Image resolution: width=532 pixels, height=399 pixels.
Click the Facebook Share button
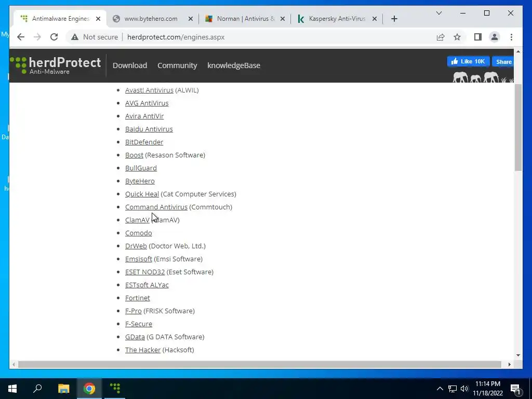pos(503,61)
